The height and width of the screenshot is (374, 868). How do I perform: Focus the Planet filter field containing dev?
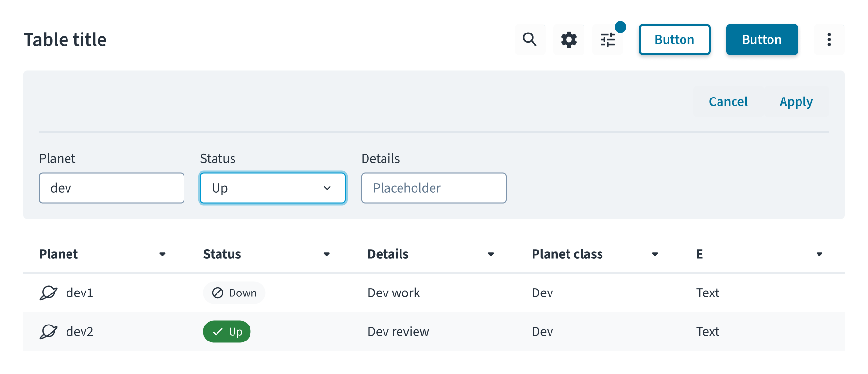tap(112, 188)
